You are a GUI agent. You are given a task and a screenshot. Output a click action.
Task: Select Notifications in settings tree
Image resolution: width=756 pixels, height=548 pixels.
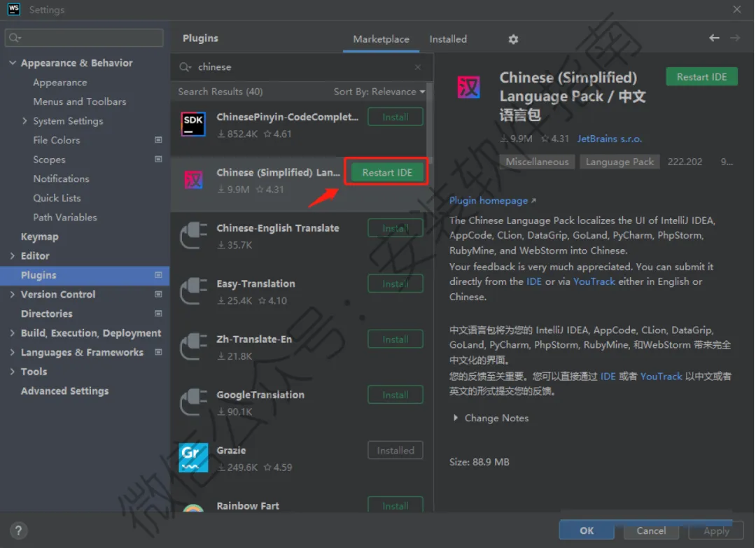tap(61, 178)
